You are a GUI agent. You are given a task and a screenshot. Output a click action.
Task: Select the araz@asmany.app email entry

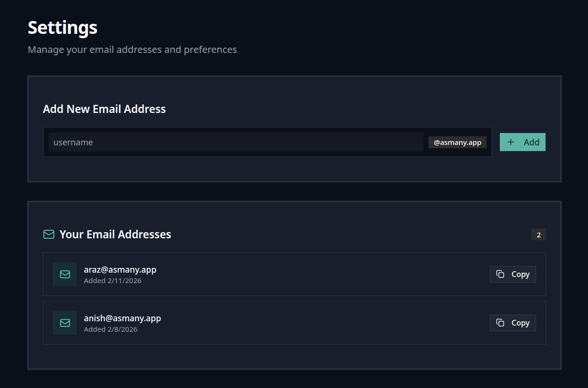[294, 274]
